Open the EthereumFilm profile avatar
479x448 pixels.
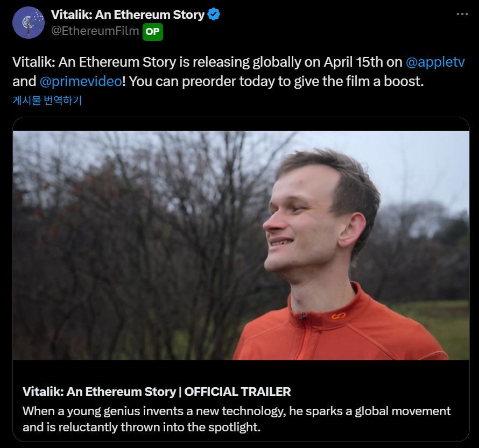(29, 23)
